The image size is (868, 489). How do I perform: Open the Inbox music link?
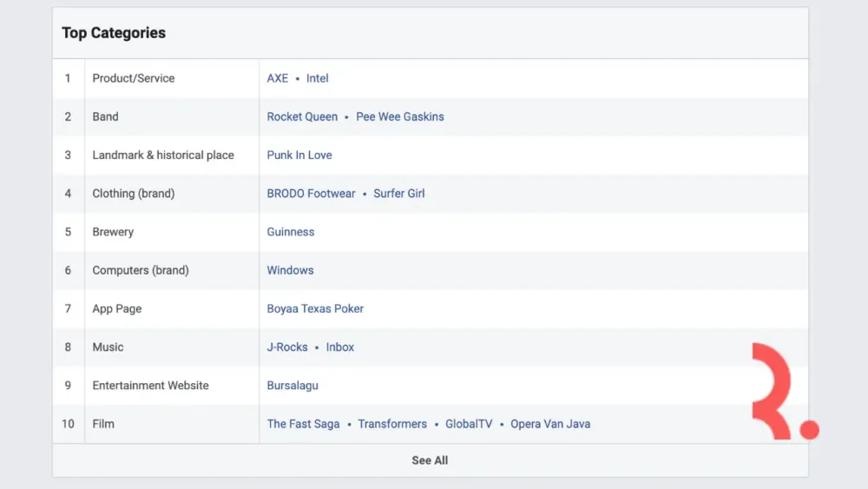[340, 347]
